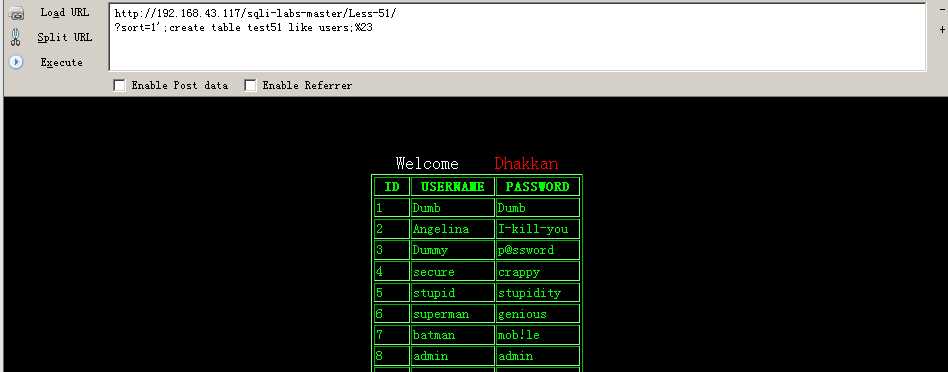Click username cell superman
Screen dimensions: 948x372
(453, 314)
